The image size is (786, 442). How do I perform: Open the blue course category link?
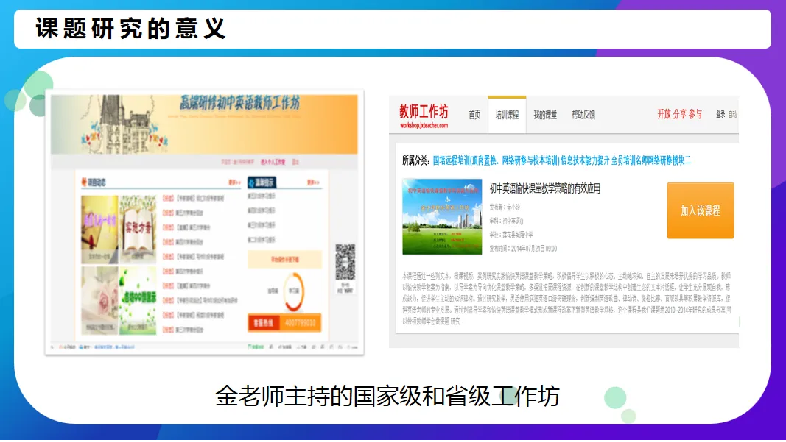[560, 159]
